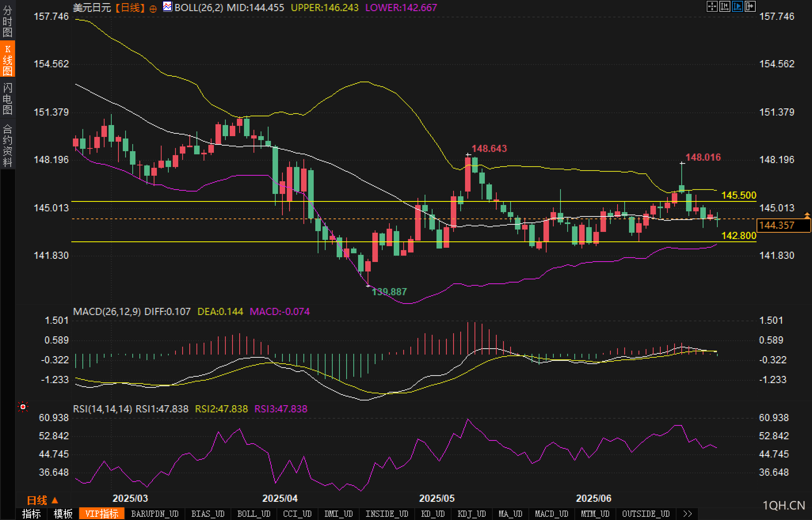Click the orange circle icon after 日线 title
Viewport: 812px width, 520px height.
coord(153,9)
